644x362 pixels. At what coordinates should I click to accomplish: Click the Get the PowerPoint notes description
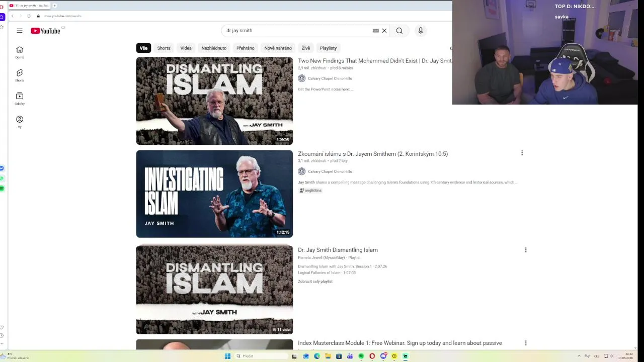[x=326, y=89]
